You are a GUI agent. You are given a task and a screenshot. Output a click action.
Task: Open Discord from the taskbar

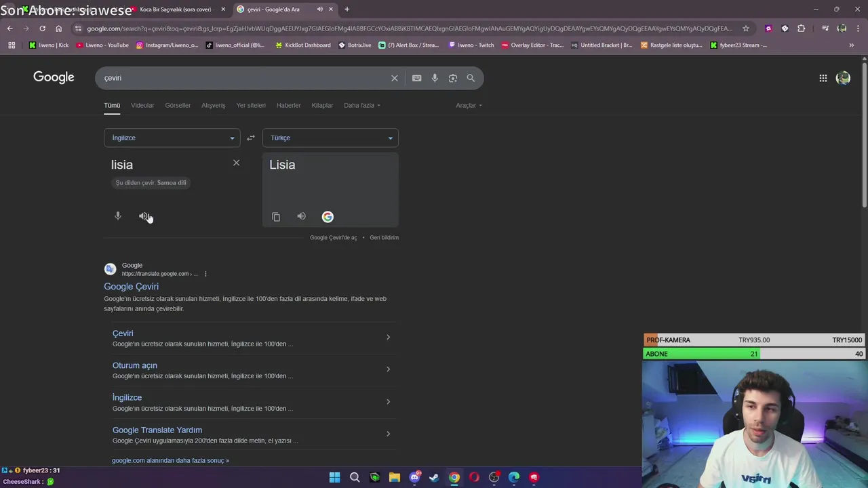pyautogui.click(x=414, y=477)
